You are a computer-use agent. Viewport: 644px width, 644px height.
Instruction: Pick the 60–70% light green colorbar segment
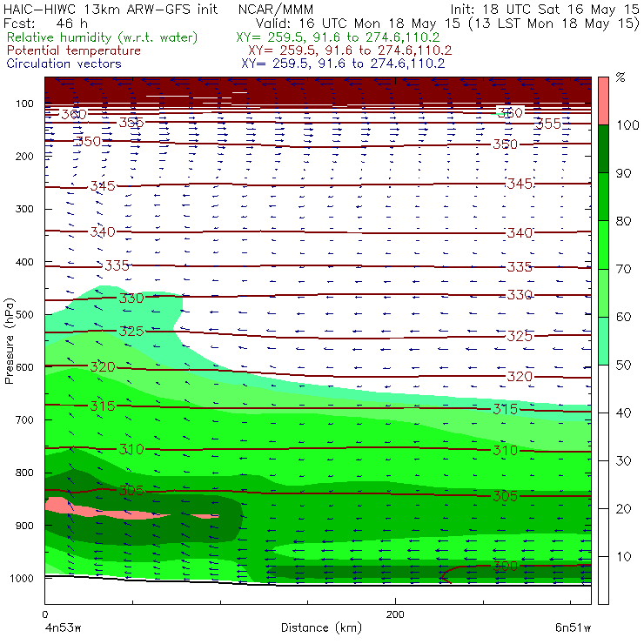click(603, 292)
